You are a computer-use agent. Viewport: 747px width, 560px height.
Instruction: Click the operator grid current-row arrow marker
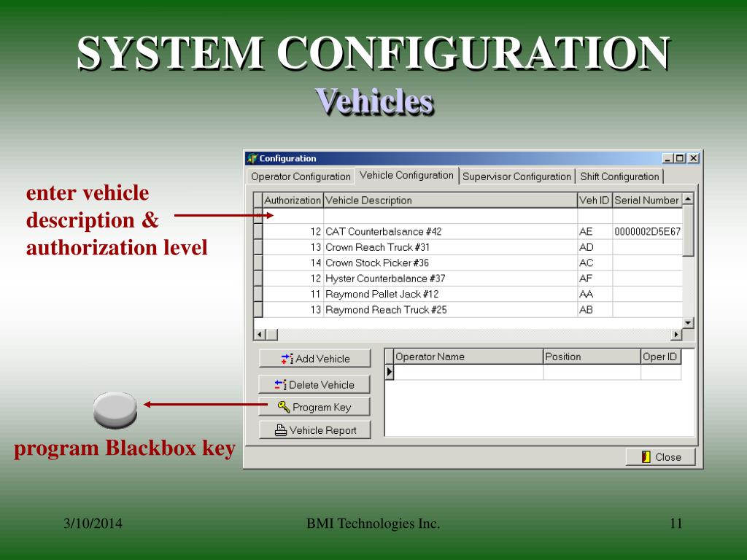pyautogui.click(x=390, y=372)
